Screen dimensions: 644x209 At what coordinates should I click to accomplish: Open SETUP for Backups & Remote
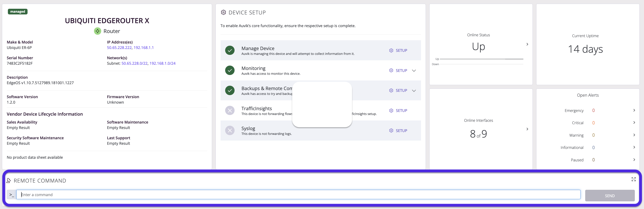(398, 91)
